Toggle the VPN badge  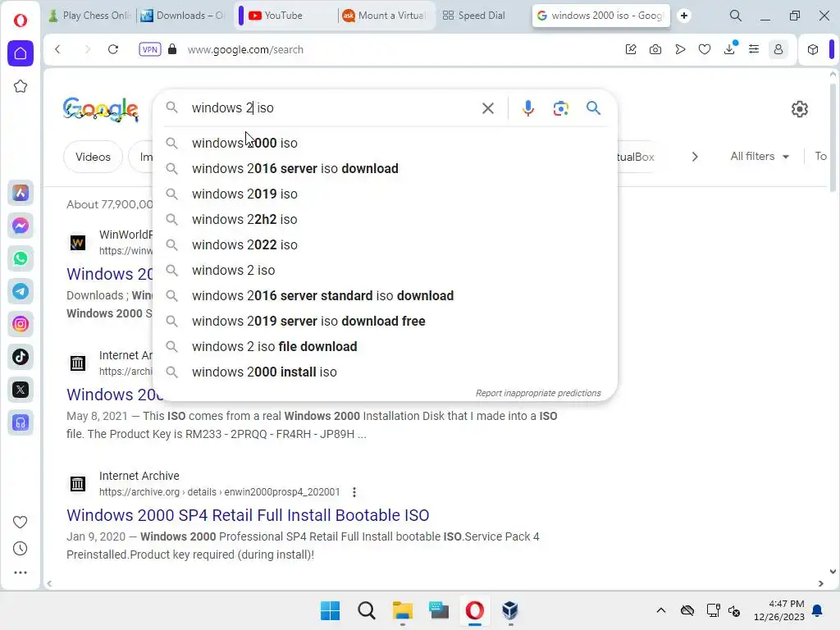pos(149,49)
